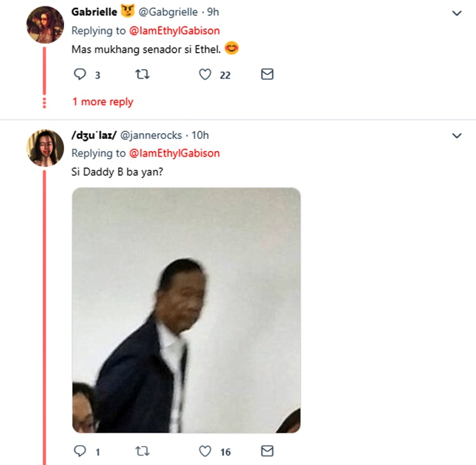476x465 pixels.
Task: Share jannerocks' tweet via message icon
Action: pos(267,452)
